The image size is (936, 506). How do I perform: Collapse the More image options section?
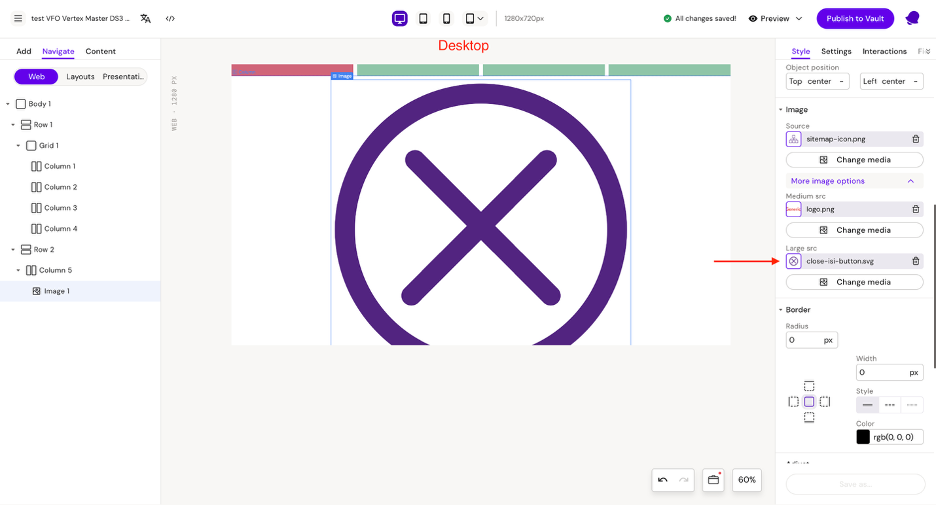click(x=910, y=181)
